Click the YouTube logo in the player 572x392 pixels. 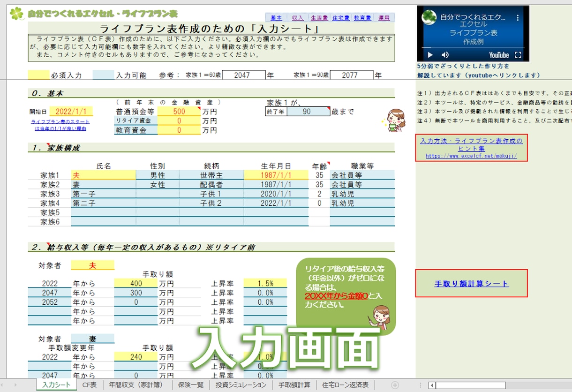coord(499,55)
